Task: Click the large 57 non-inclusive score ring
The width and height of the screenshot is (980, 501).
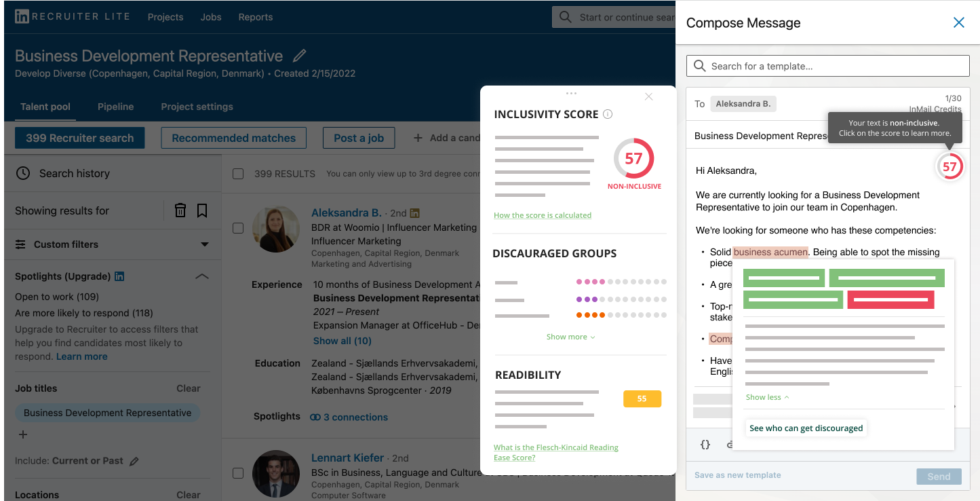Action: (x=633, y=159)
